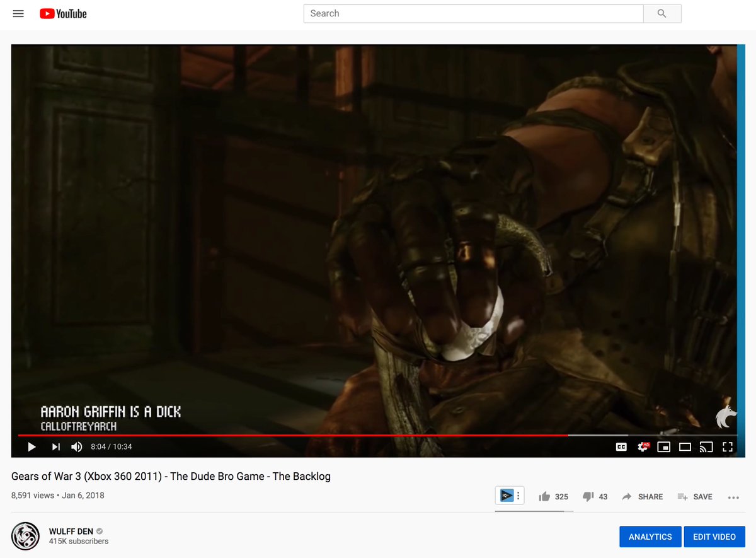This screenshot has width=756, height=558.
Task: Click the magnifier search button
Action: coord(661,13)
